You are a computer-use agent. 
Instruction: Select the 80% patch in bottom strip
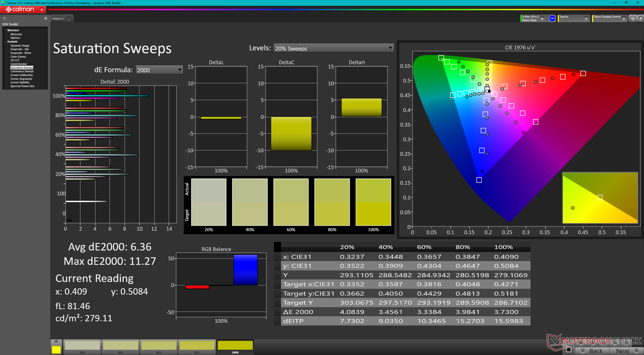point(197,347)
